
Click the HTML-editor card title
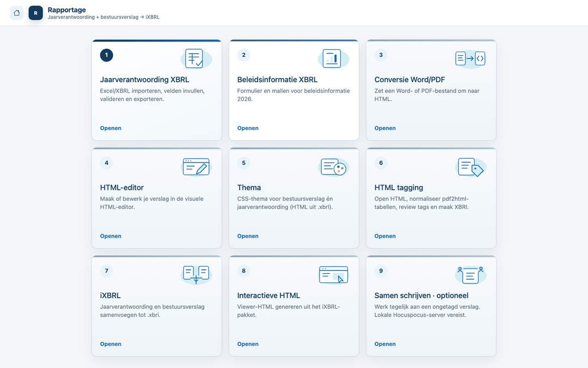[122, 188]
